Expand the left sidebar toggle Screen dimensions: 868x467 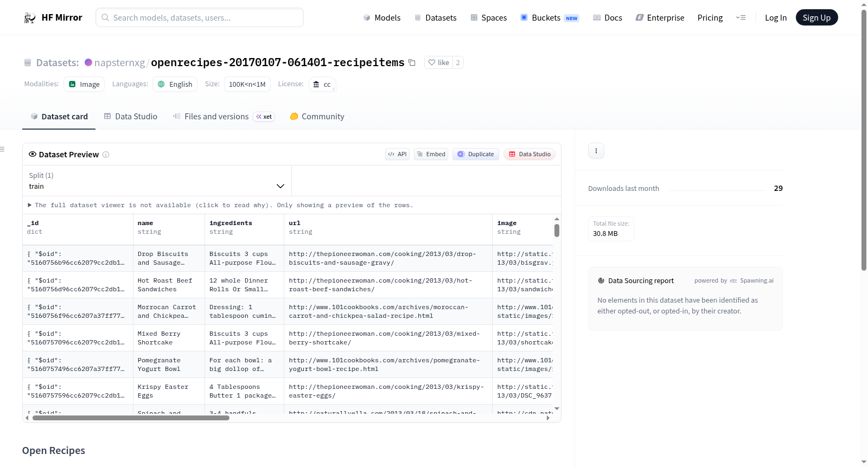(x=3, y=149)
